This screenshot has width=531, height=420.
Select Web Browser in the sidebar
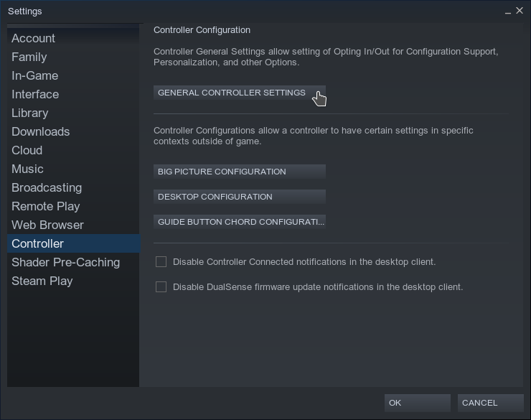click(73, 225)
